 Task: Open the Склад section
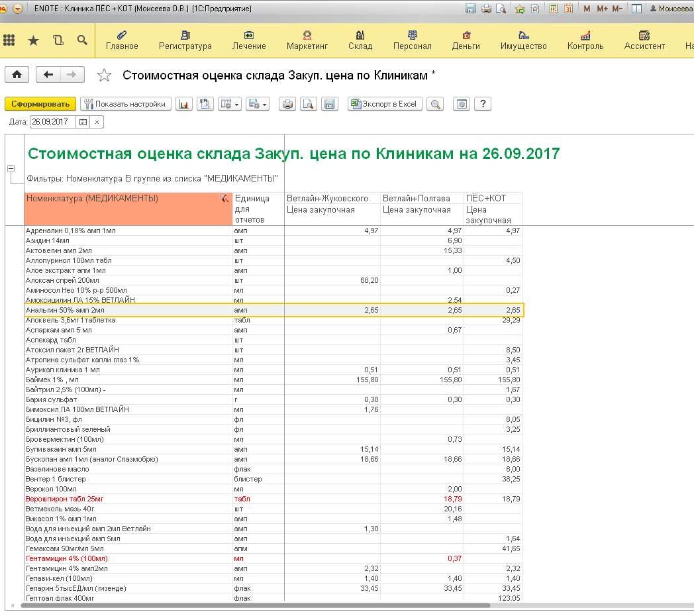click(360, 40)
